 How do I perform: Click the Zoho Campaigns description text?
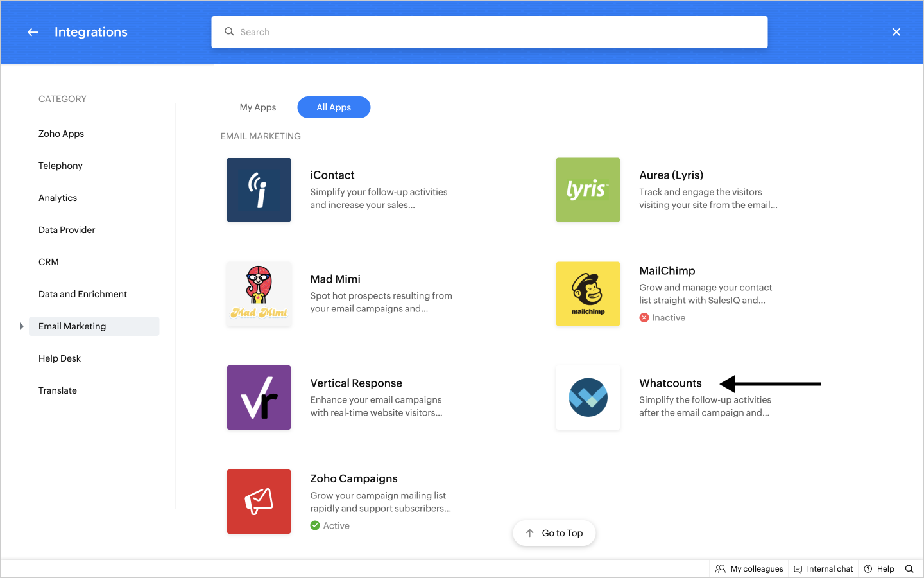[x=381, y=502]
